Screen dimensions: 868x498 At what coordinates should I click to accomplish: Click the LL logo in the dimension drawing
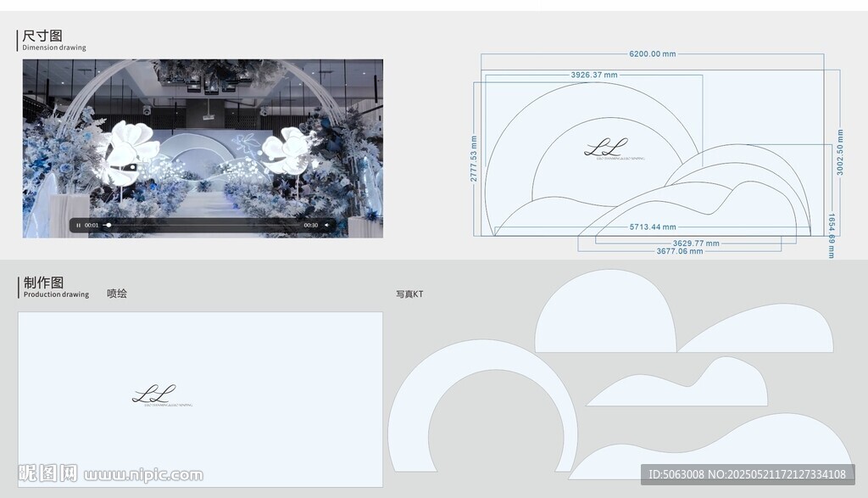point(614,149)
